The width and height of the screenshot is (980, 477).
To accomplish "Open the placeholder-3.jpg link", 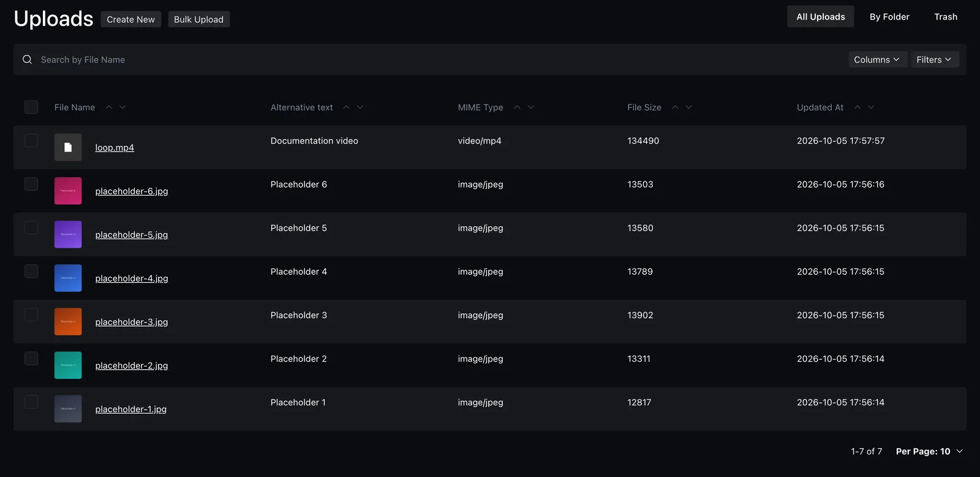I will [x=132, y=322].
